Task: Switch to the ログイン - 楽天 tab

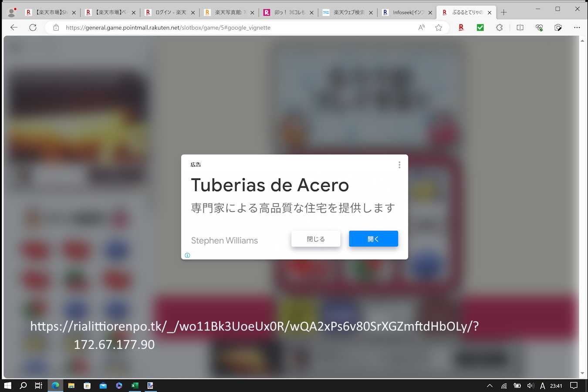Action: 169,12
